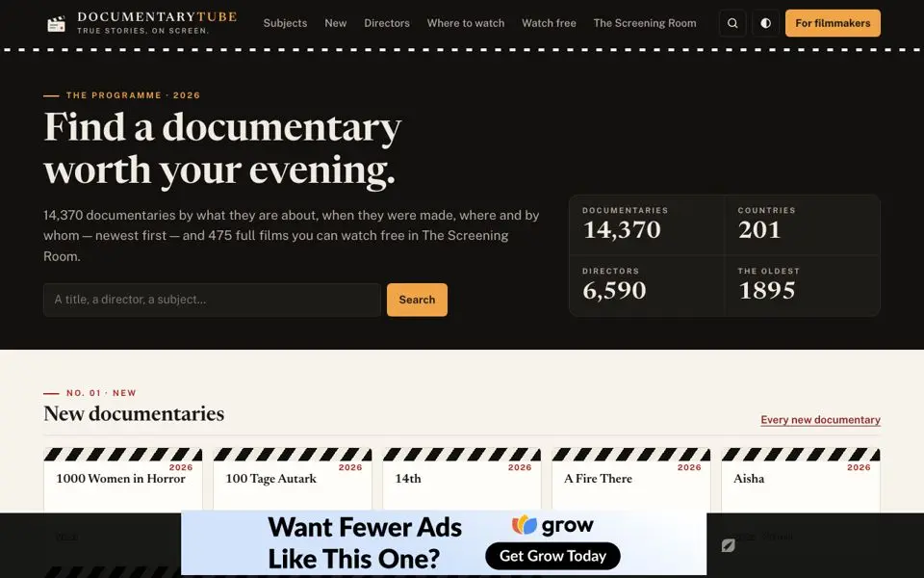Click the DocumentaryTube clapperboard logo icon
Viewport: 924px width, 578px height.
click(56, 23)
